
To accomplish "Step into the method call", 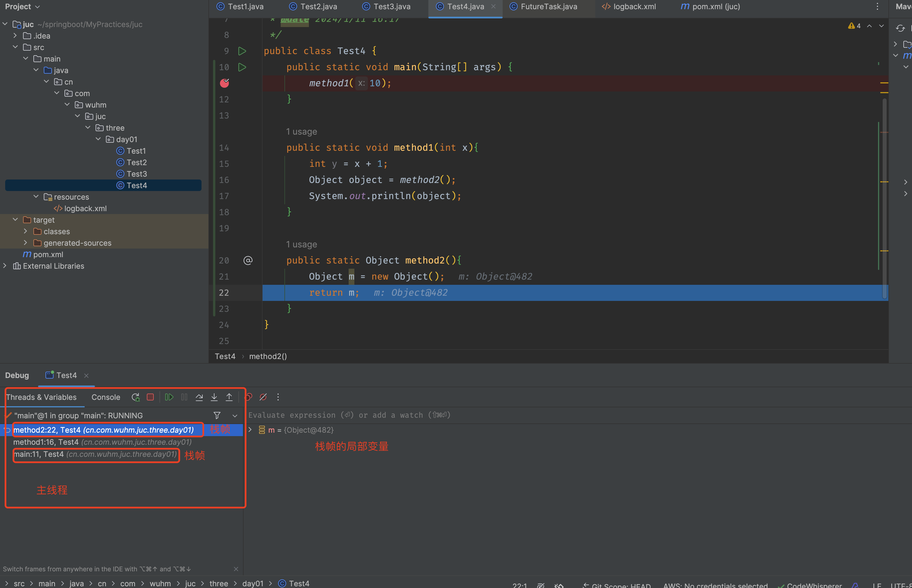I will click(x=214, y=397).
